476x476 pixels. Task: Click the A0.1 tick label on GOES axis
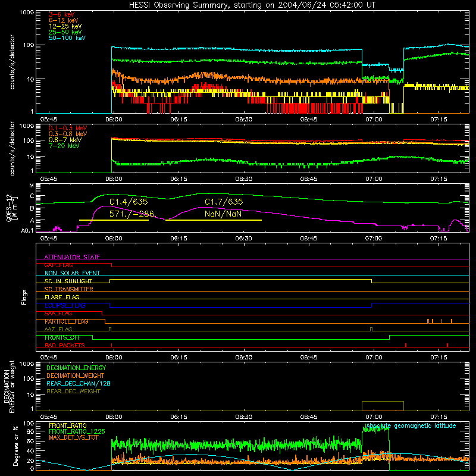click(x=27, y=231)
